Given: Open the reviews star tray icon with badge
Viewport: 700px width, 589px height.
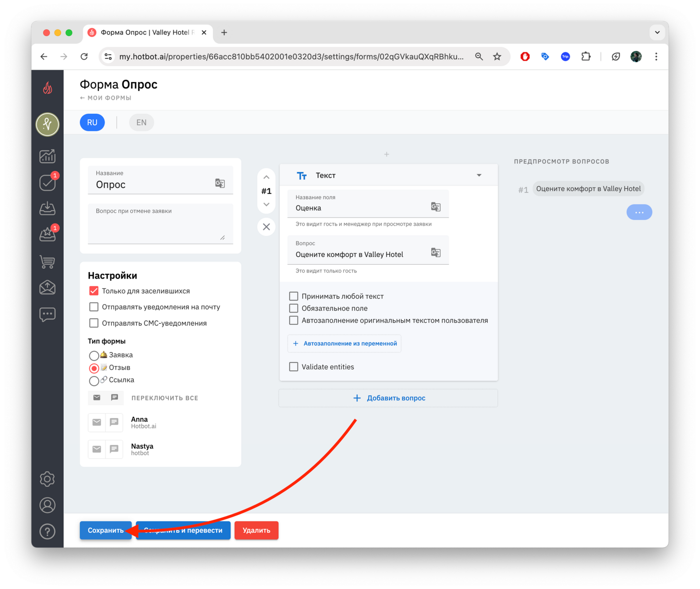Looking at the screenshot, I should click(47, 235).
